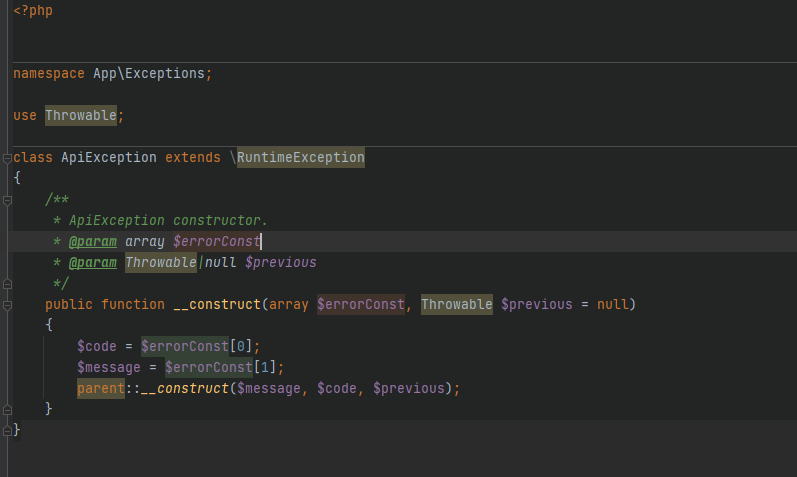Click the /** docblock opening

point(57,200)
